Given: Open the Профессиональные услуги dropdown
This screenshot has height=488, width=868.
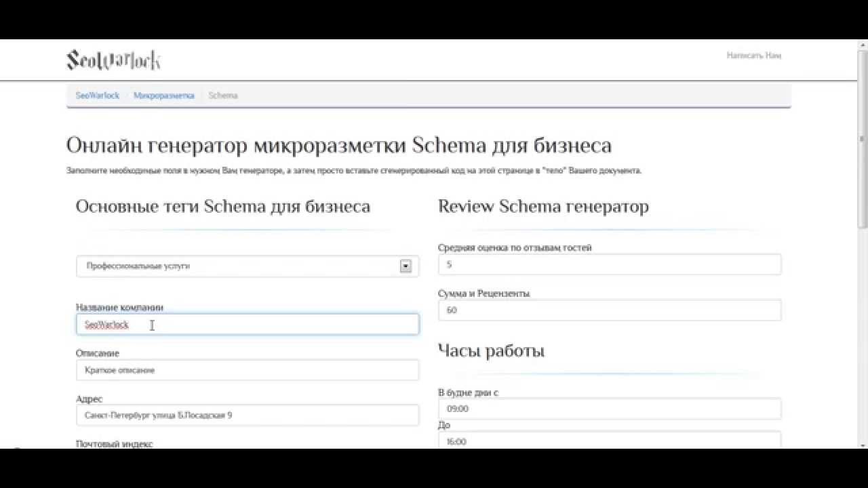Looking at the screenshot, I should pos(248,266).
